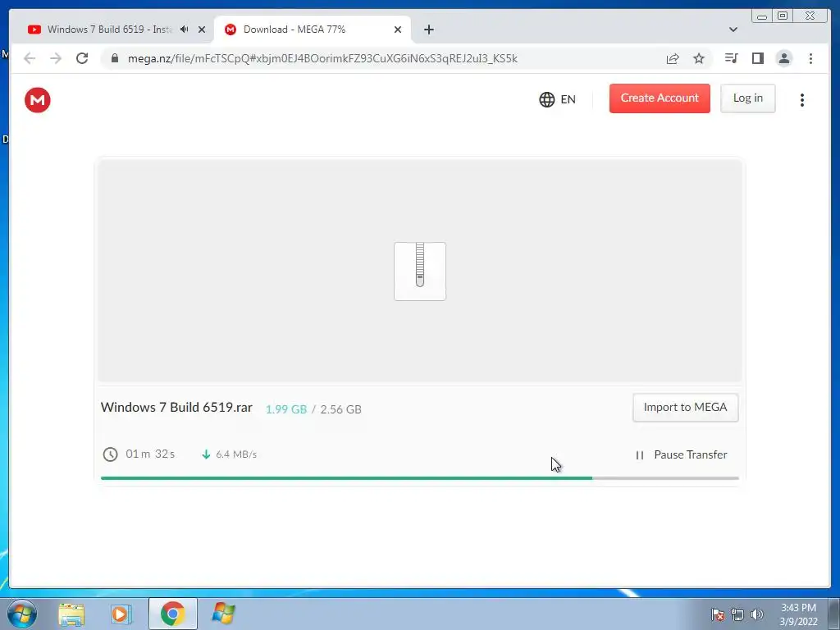Bookmark this page with the star icon
The width and height of the screenshot is (840, 630).
(699, 58)
